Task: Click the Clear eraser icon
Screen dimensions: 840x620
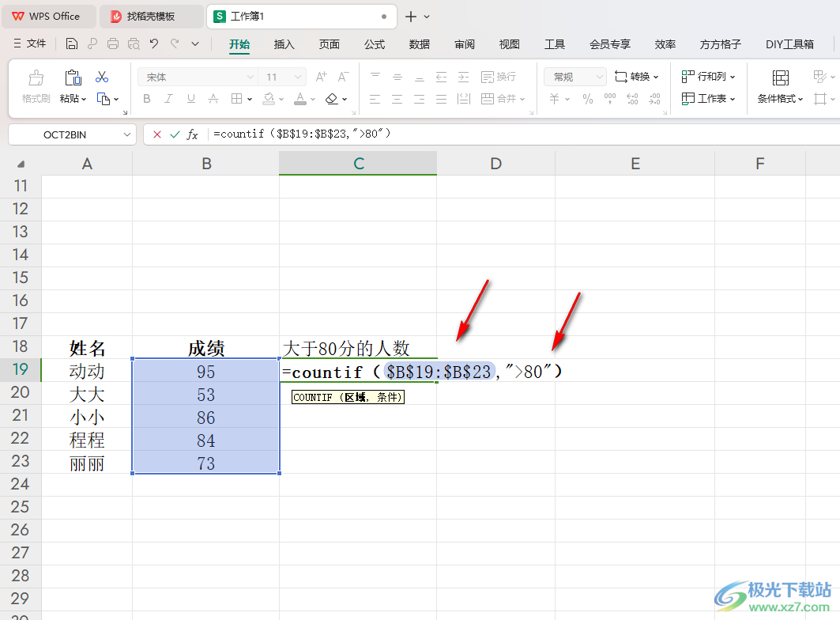Action: (332, 99)
